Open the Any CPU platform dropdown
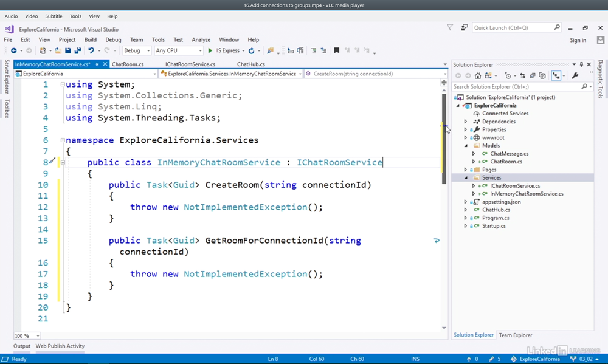608x364 pixels. (200, 50)
